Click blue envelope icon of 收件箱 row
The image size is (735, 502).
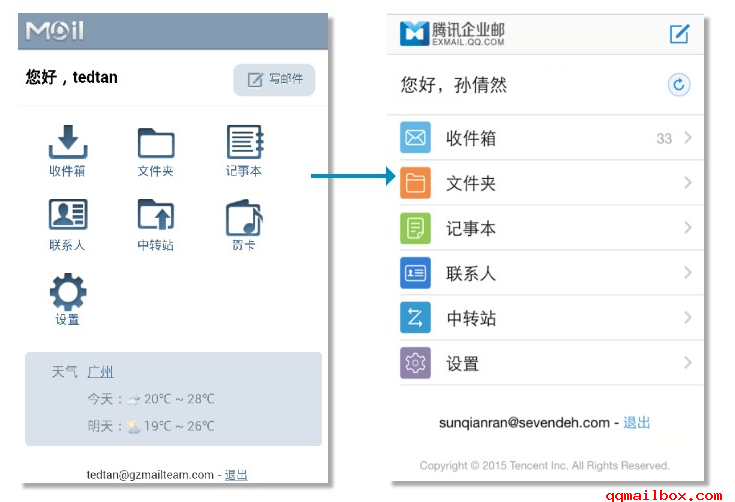415,137
